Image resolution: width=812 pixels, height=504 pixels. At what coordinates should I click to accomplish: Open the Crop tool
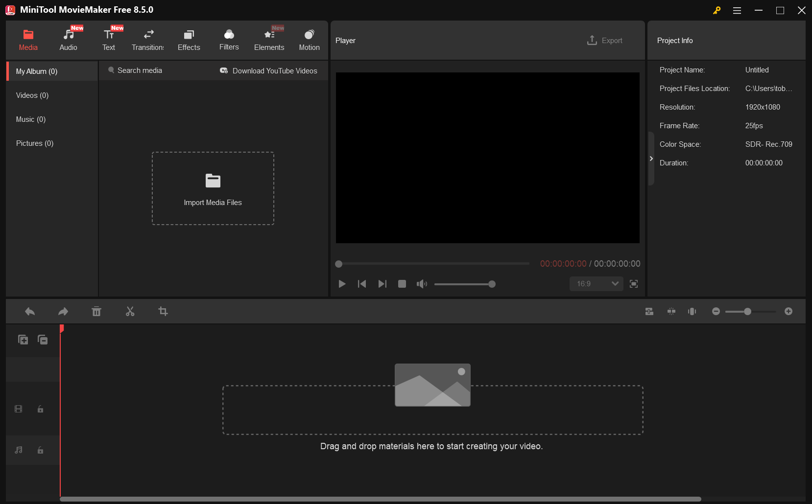pyautogui.click(x=163, y=311)
